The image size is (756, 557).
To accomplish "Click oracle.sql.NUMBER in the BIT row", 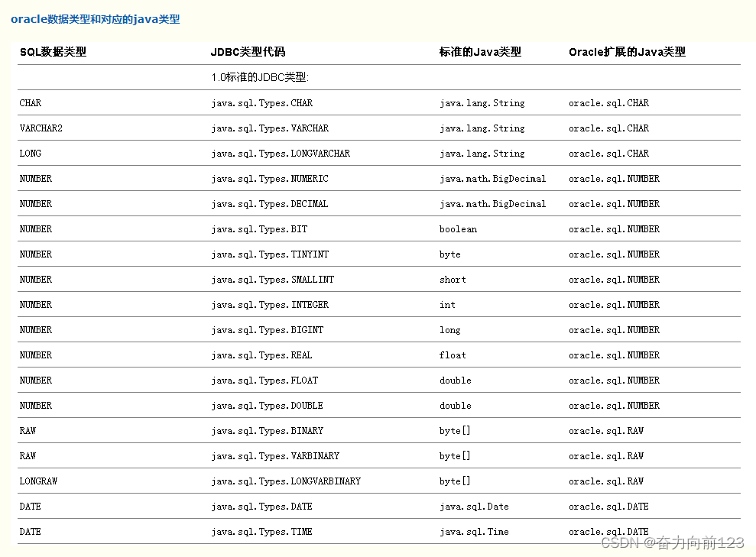I will 615,229.
